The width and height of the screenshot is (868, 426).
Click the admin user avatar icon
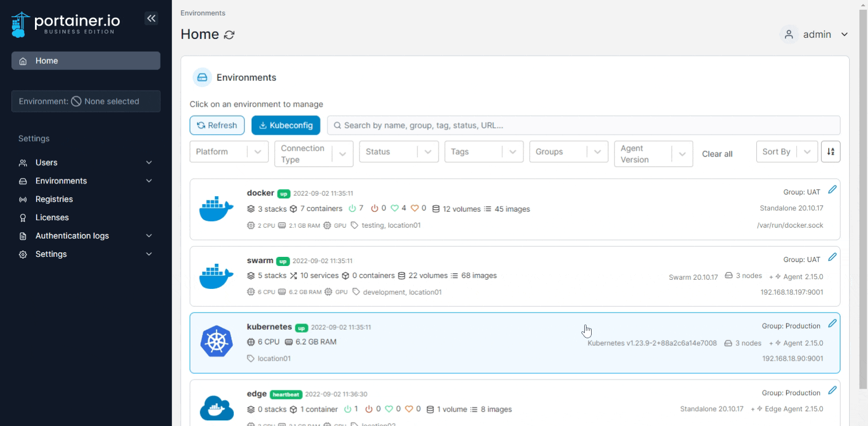coord(789,34)
